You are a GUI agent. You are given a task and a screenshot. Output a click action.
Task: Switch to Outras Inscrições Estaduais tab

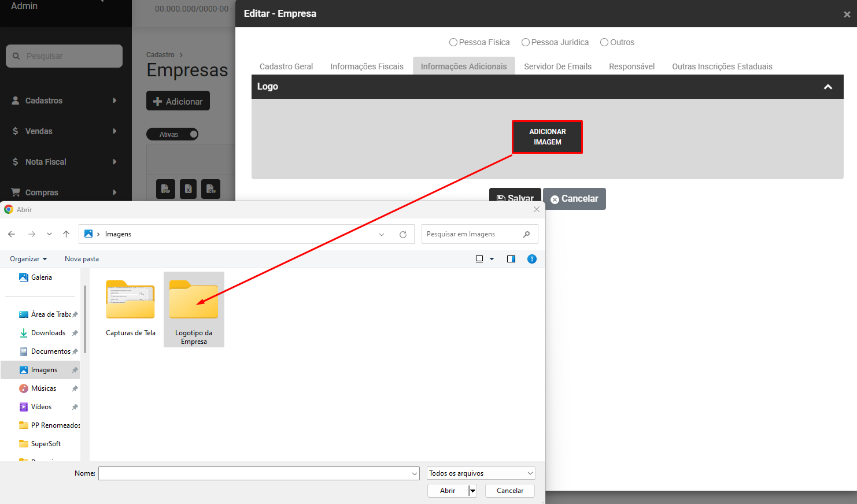coord(722,66)
